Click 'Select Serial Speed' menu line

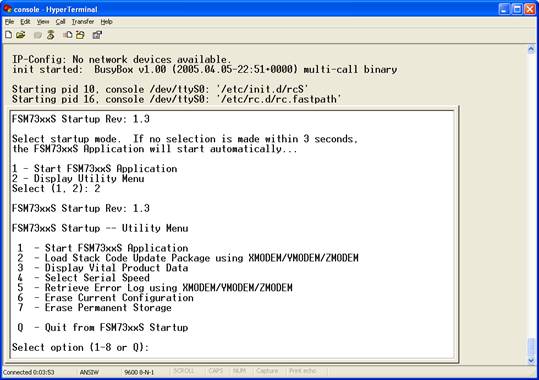click(84, 278)
